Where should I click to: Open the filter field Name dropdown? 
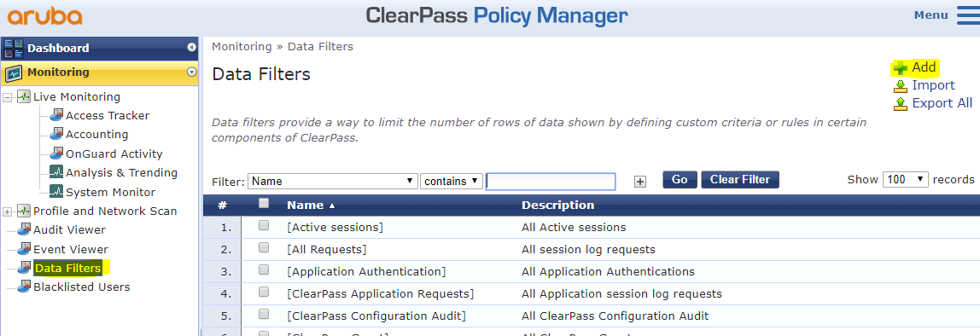click(x=333, y=181)
